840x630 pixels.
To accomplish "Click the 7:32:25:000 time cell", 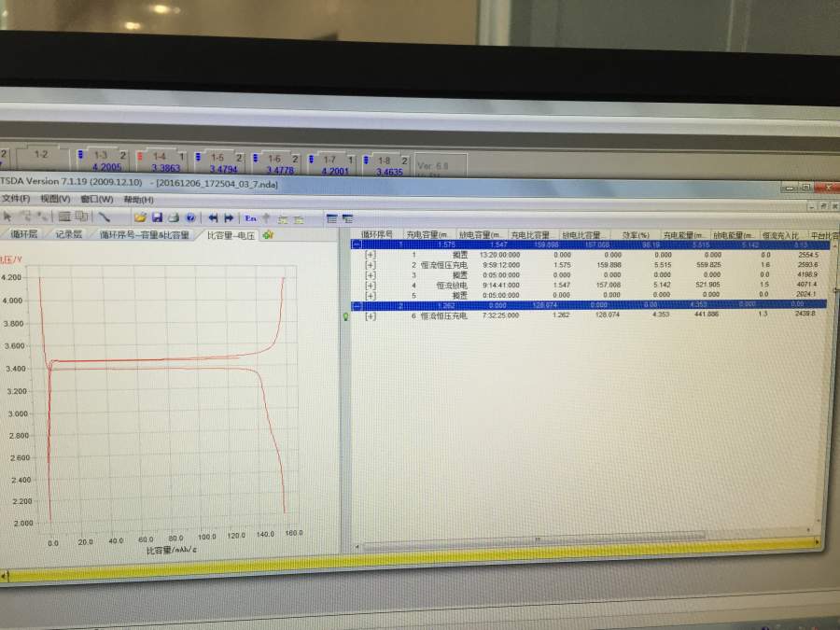I will tap(500, 315).
